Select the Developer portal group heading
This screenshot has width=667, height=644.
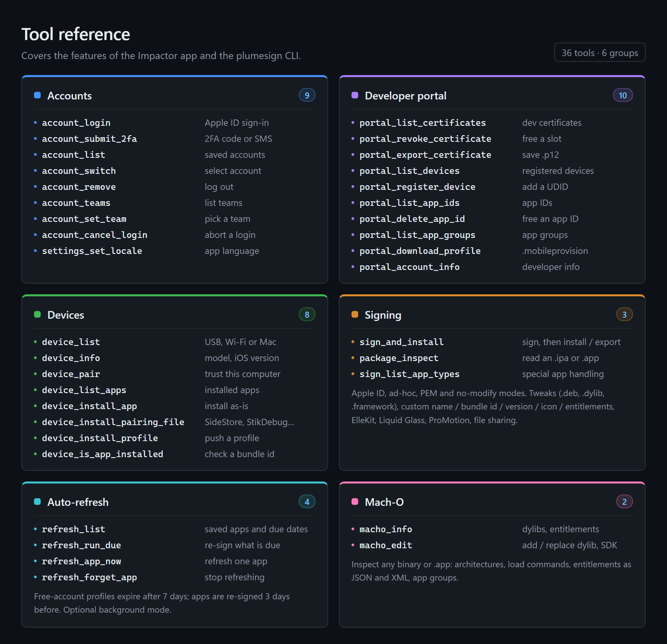pos(405,96)
